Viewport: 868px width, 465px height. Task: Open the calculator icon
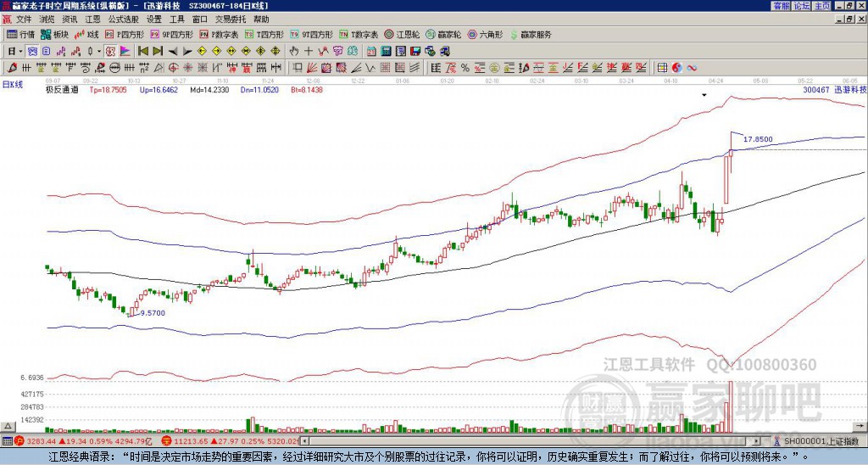(386, 52)
